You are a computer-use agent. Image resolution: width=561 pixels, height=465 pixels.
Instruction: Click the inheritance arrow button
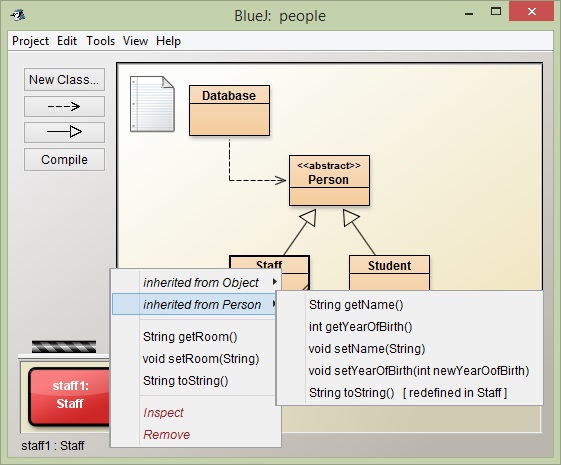tap(64, 132)
